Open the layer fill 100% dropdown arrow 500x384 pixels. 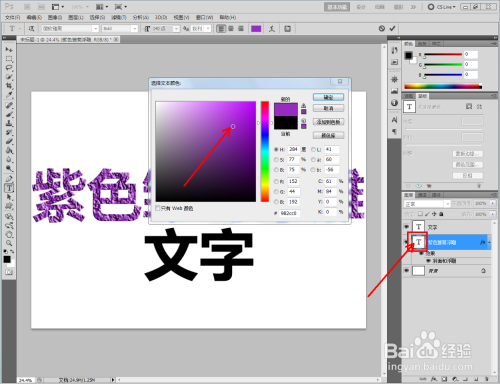point(493,214)
